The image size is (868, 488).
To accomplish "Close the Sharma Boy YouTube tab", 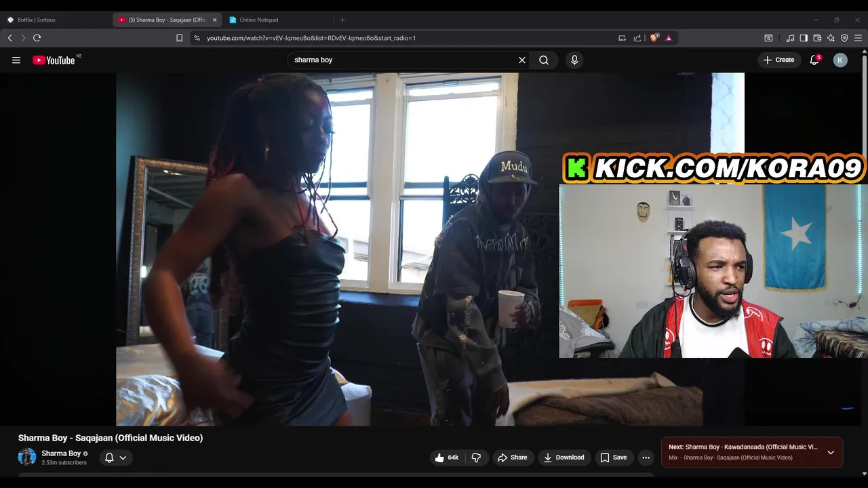I will [x=214, y=20].
